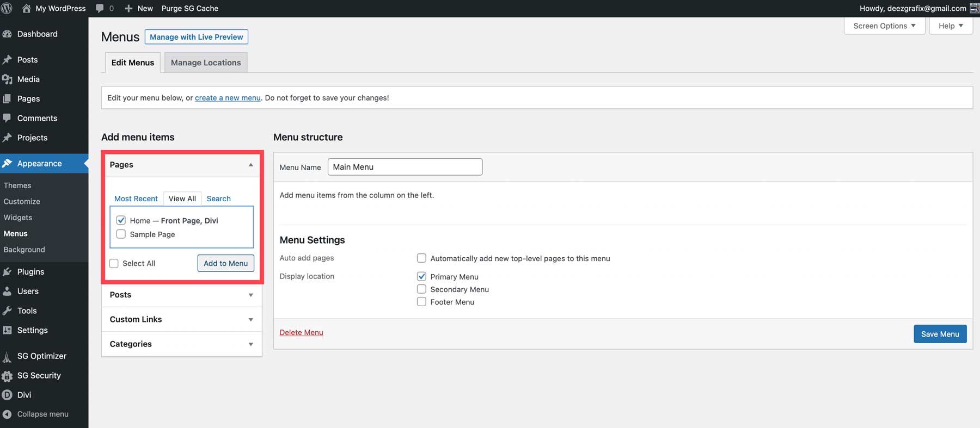Click the Media icon in sidebar

7,79
